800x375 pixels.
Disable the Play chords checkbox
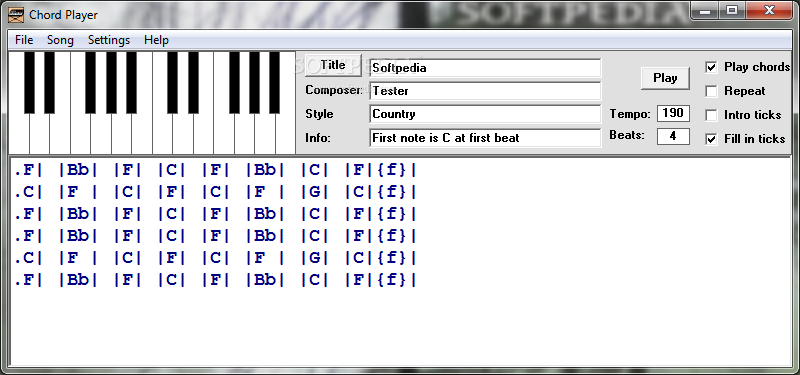click(x=711, y=67)
